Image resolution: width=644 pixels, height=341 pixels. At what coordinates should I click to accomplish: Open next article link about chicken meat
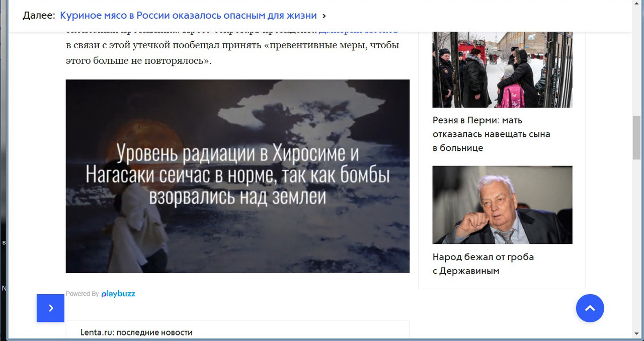point(188,16)
